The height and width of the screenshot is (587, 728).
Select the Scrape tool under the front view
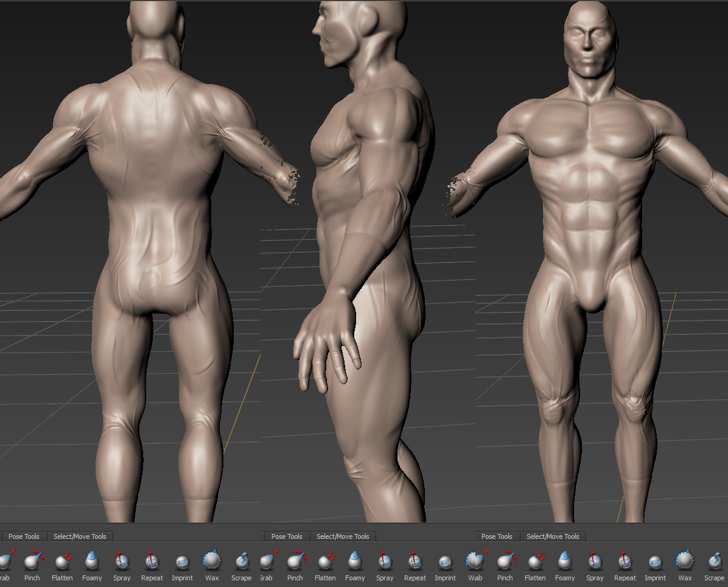[x=715, y=565]
